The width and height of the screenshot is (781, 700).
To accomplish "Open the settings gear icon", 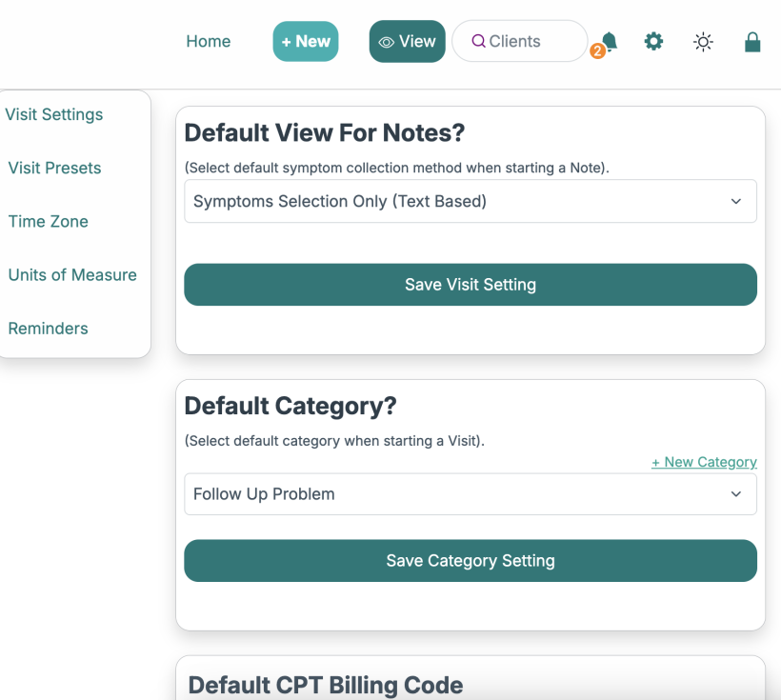I will click(x=653, y=41).
